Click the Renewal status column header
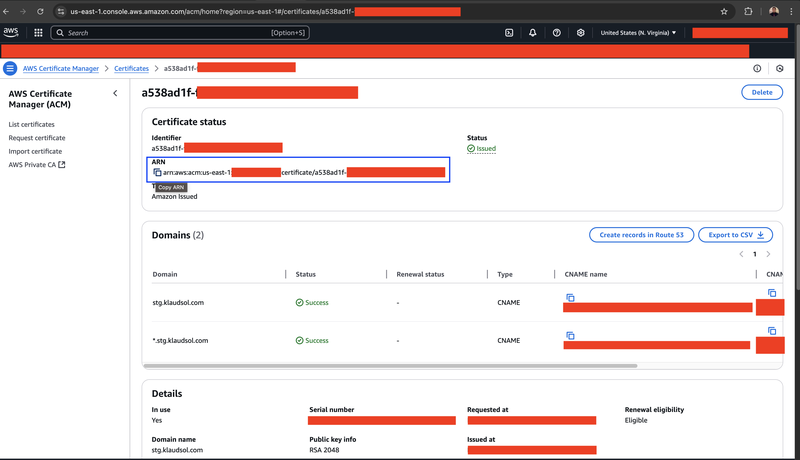 pyautogui.click(x=420, y=274)
